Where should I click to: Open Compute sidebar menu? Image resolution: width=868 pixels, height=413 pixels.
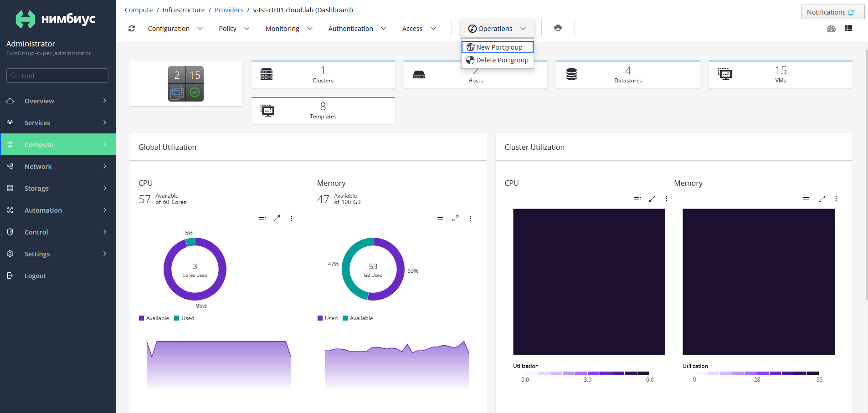point(58,145)
